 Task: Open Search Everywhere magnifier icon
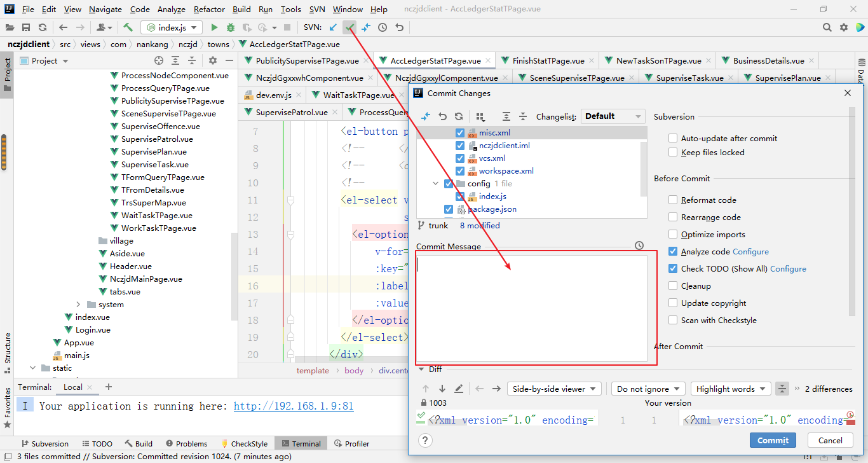pos(827,27)
